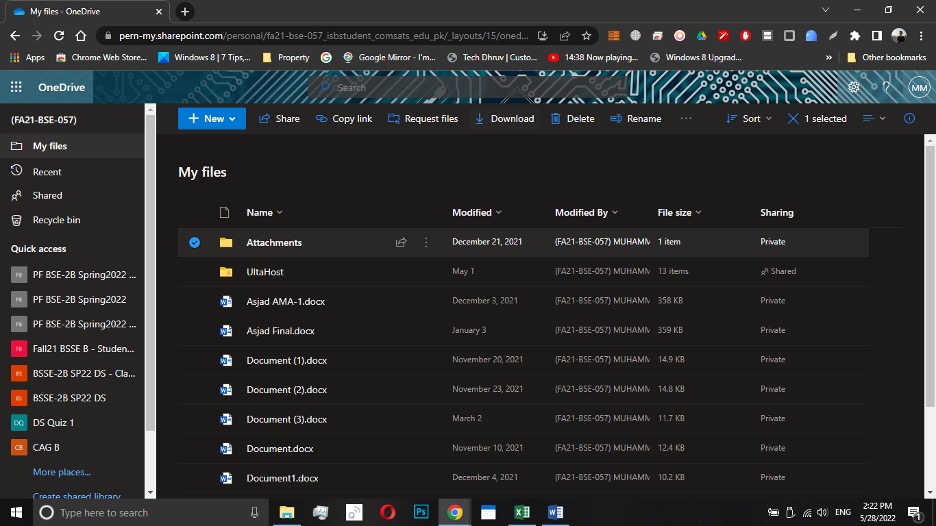Open Asjad Final.docx file name
The width and height of the screenshot is (936, 526).
[x=281, y=331]
